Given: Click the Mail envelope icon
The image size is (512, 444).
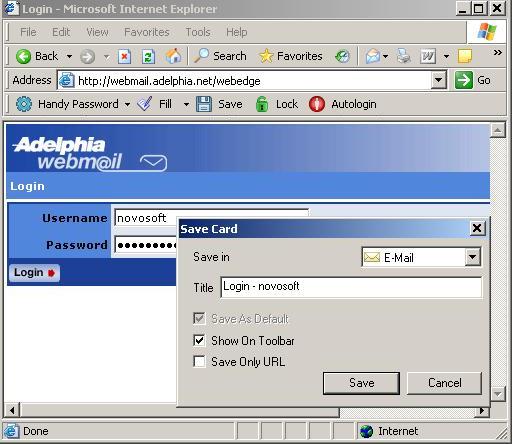Looking at the screenshot, I should pyautogui.click(x=373, y=56).
